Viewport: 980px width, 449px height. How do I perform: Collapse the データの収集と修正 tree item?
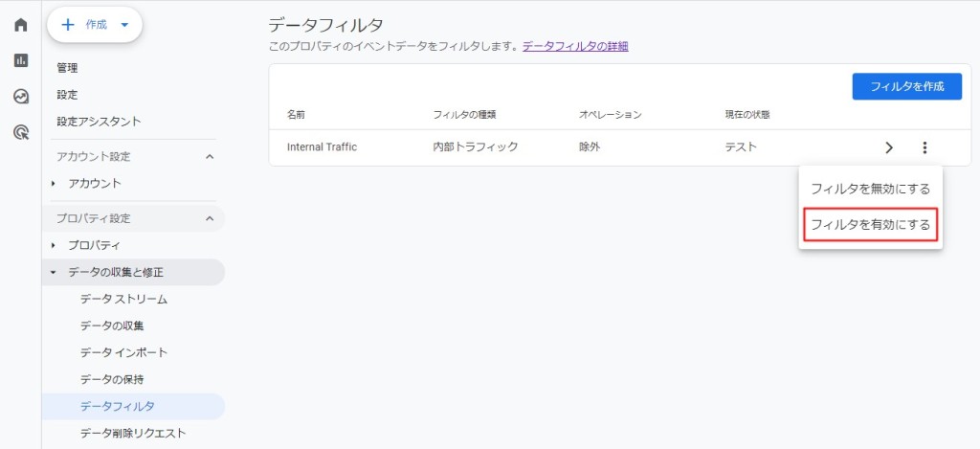[x=54, y=272]
